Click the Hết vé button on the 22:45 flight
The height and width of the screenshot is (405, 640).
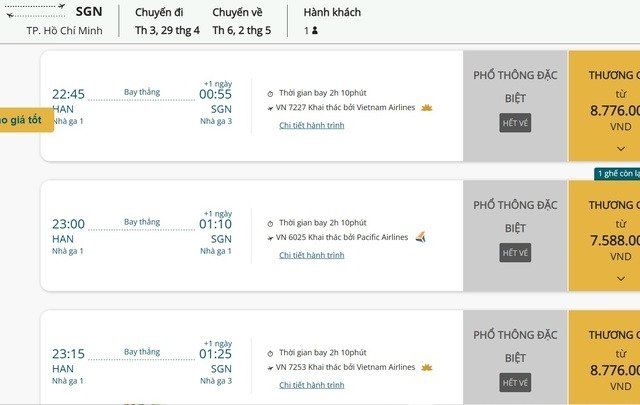tap(515, 123)
